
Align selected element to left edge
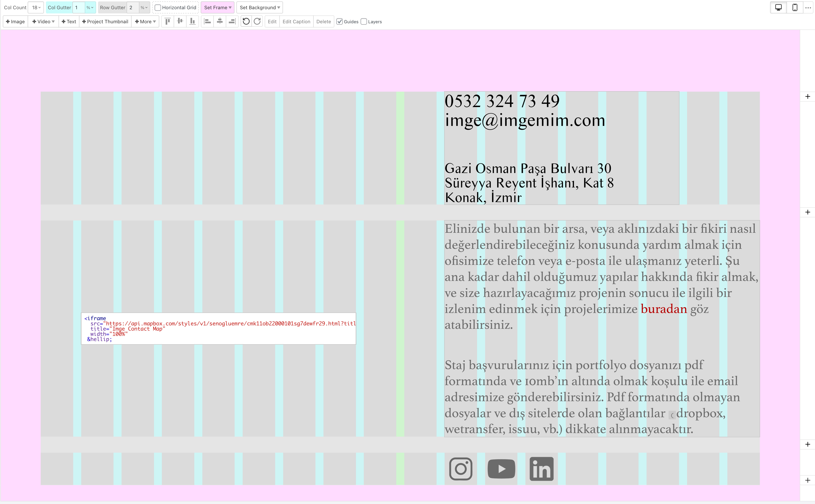click(207, 21)
